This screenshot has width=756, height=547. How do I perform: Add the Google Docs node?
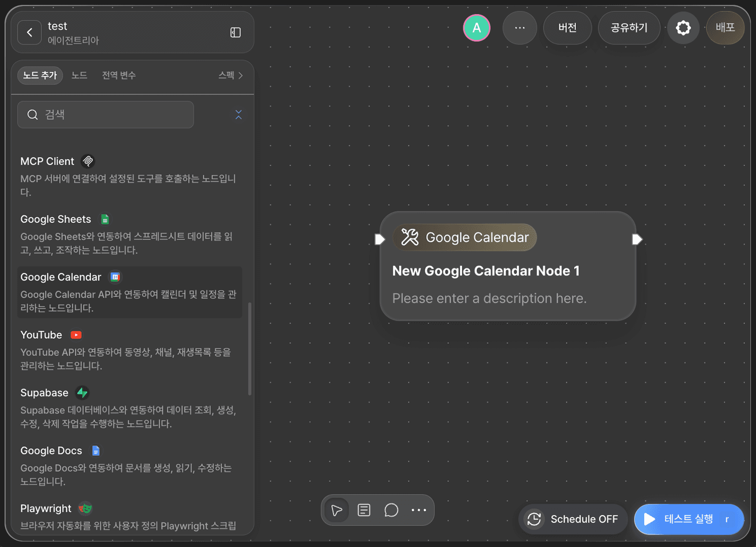[x=129, y=466]
